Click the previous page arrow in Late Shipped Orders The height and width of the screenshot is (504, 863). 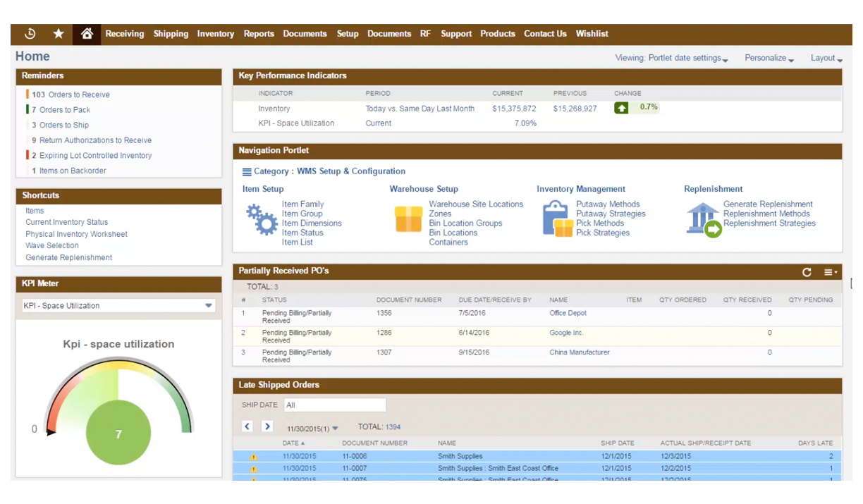[x=247, y=426]
